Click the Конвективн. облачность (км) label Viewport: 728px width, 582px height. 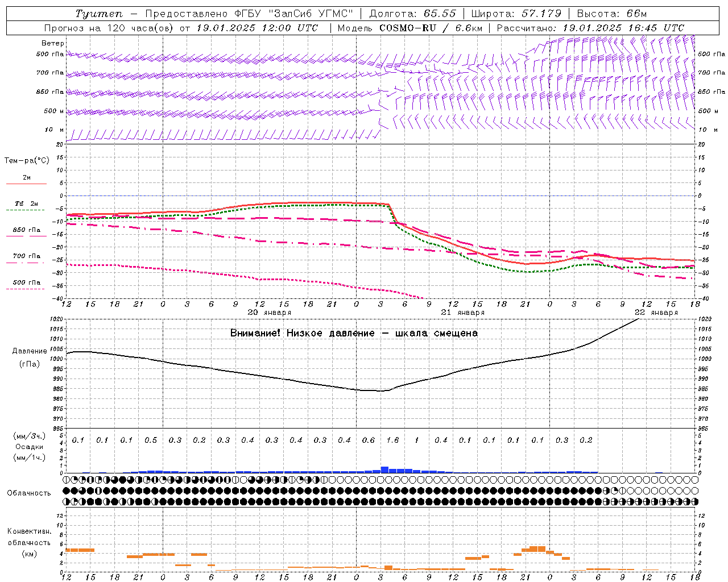pos(29,542)
